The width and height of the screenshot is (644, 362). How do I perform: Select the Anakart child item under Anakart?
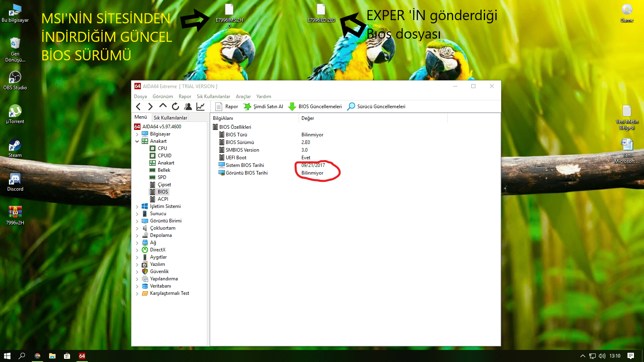(162, 163)
